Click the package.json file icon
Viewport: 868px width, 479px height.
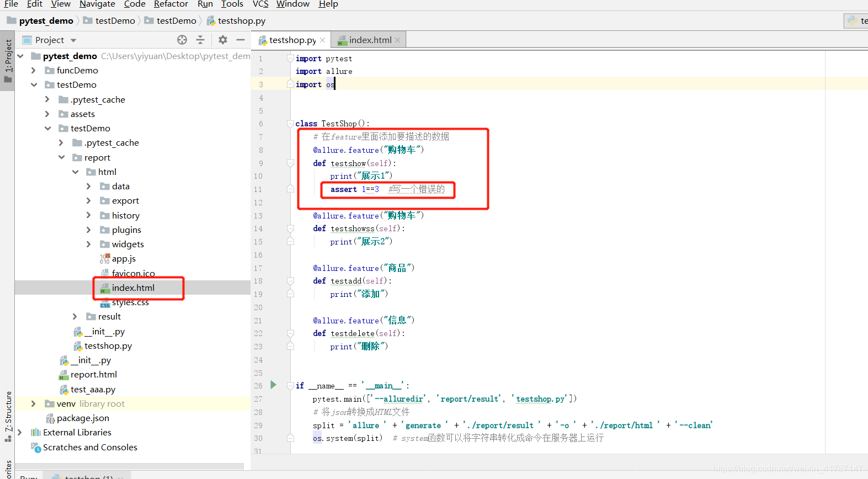coord(50,418)
